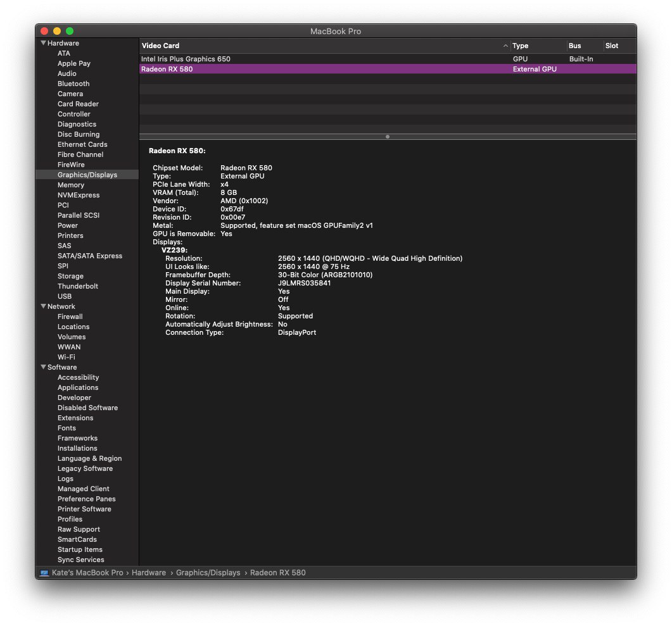The height and width of the screenshot is (626, 672).
Task: Open Diagnostics in the sidebar
Action: [77, 124]
